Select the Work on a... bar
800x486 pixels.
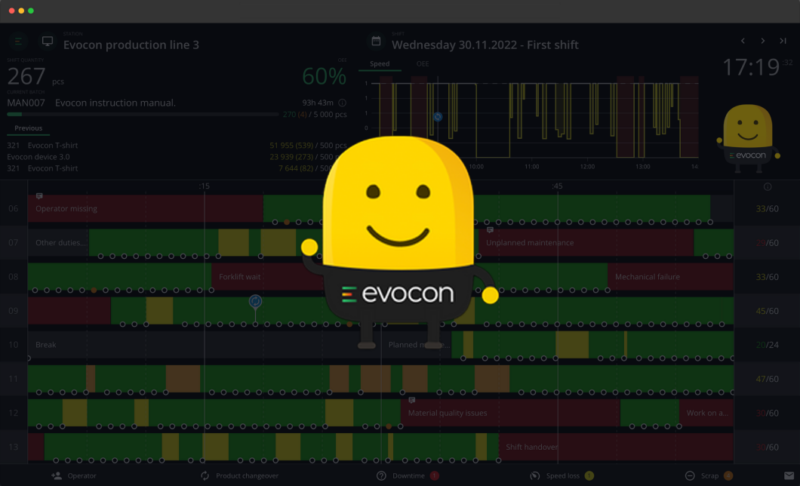pyautogui.click(x=707, y=413)
